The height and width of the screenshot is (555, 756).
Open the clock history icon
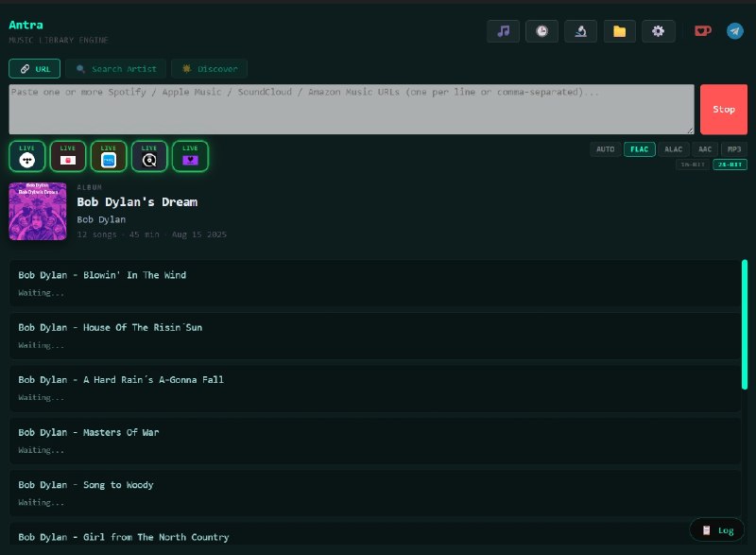[541, 31]
